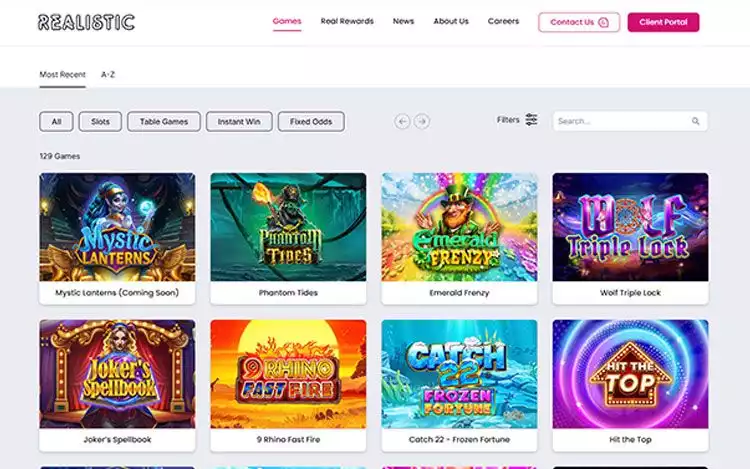
Task: Open the Hit the Top game thumbnail
Action: click(x=630, y=373)
